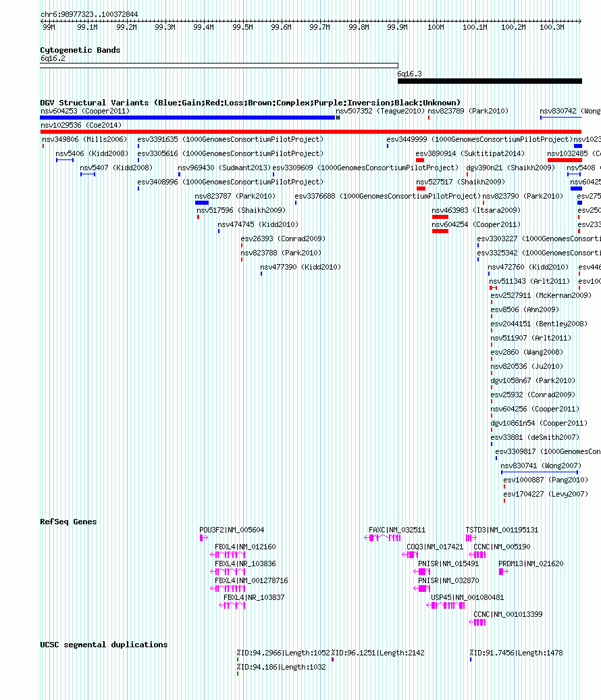Click the RefSeq Genes track title

pos(68,522)
